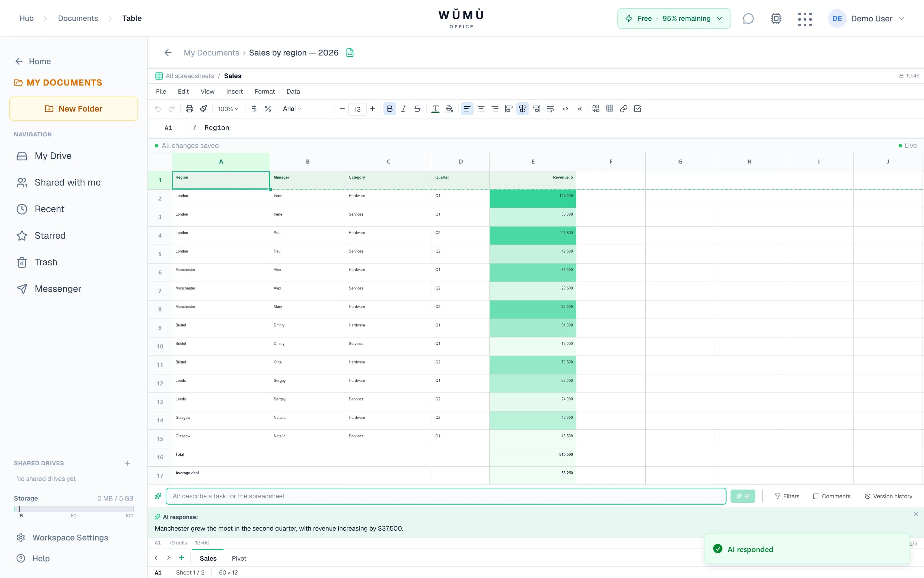The height and width of the screenshot is (578, 924).
Task: Click the AI task input field
Action: point(446,496)
